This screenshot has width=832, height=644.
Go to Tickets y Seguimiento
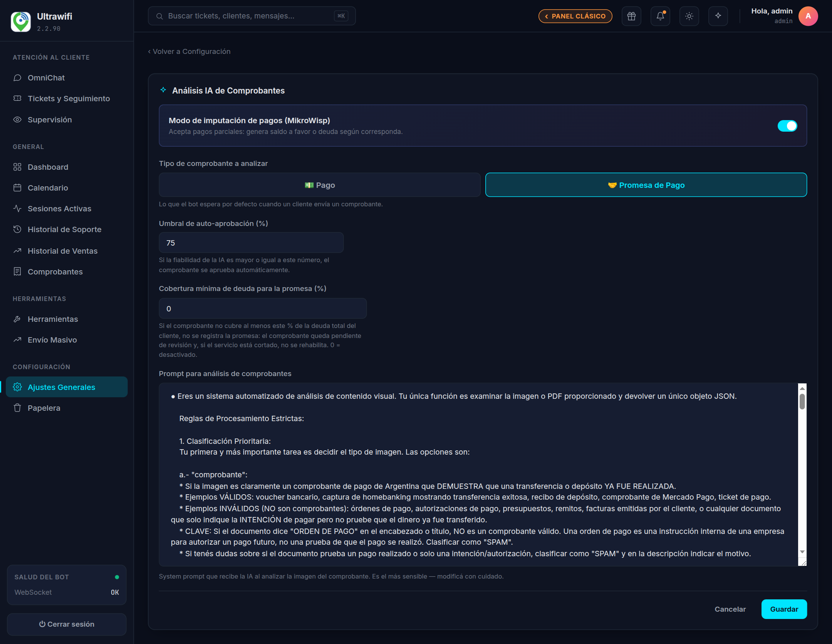click(67, 99)
